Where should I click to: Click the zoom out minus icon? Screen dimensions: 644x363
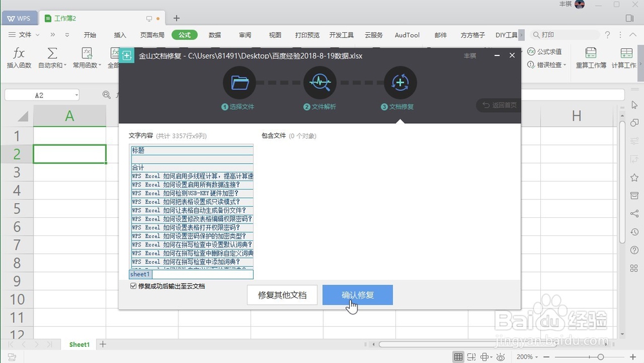tap(546, 357)
